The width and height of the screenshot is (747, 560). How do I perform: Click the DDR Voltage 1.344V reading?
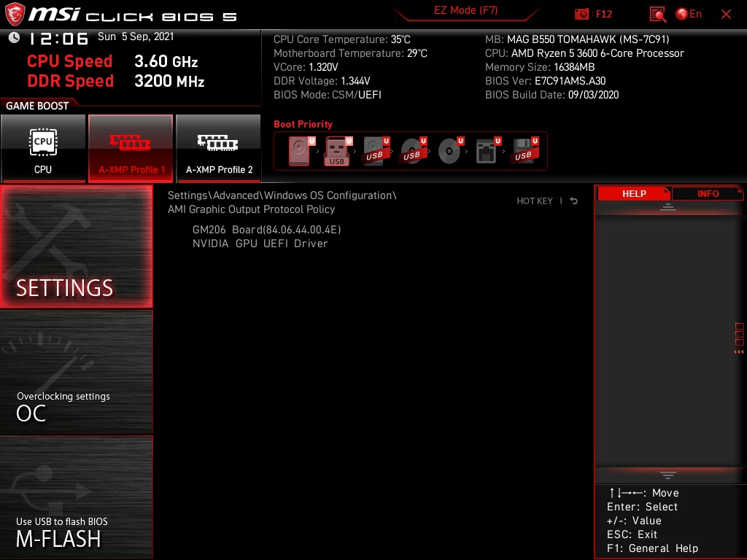click(322, 81)
